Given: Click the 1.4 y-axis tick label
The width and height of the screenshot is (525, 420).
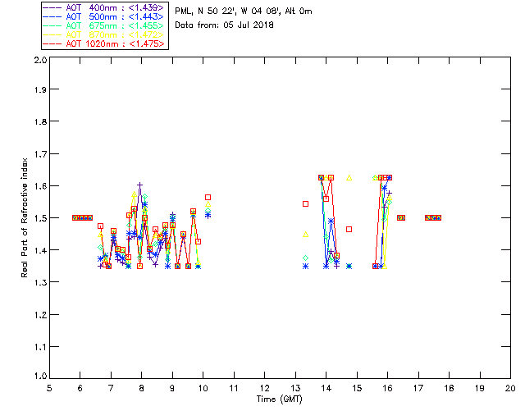Looking at the screenshot, I should (x=40, y=250).
